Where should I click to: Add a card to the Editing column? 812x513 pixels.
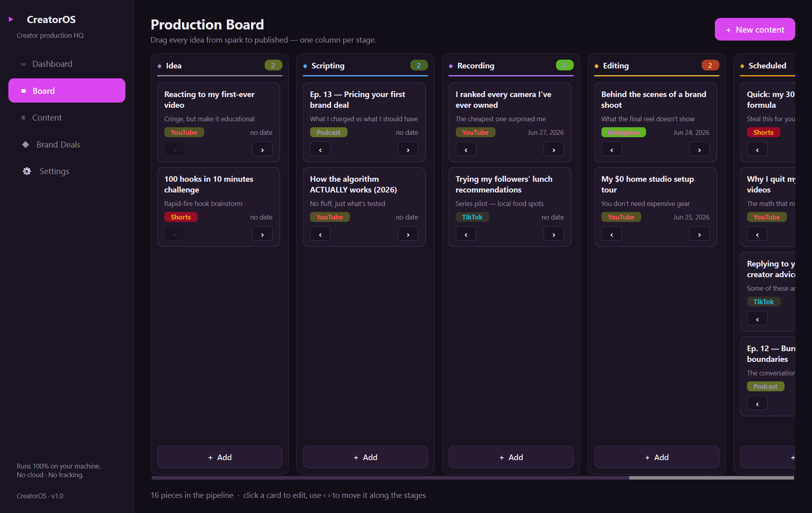(x=657, y=457)
